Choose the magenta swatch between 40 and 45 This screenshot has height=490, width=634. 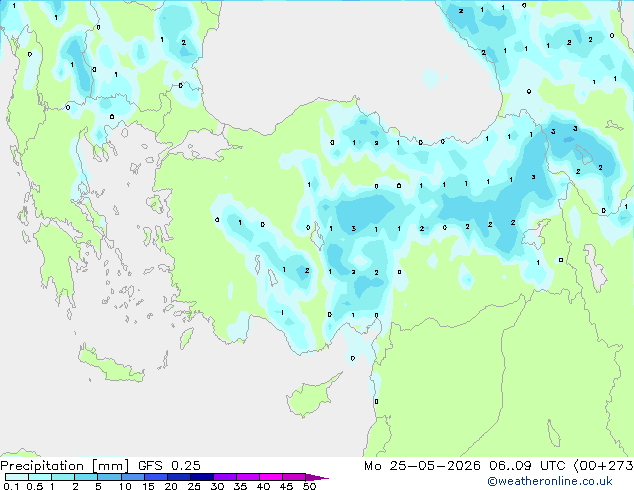(x=271, y=477)
